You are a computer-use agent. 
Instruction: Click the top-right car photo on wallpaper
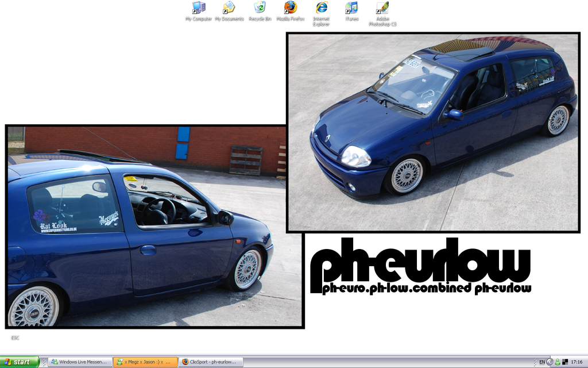tap(433, 132)
